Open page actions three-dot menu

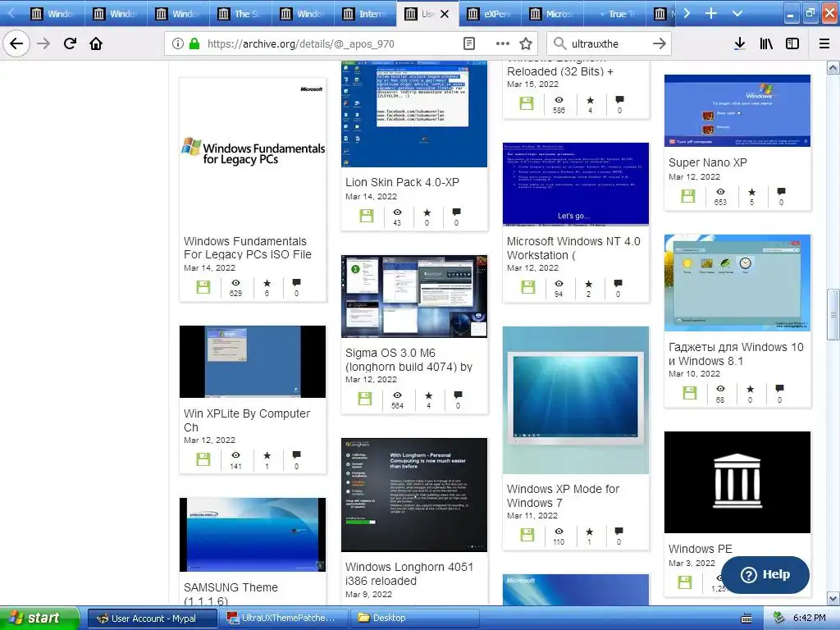pos(503,43)
